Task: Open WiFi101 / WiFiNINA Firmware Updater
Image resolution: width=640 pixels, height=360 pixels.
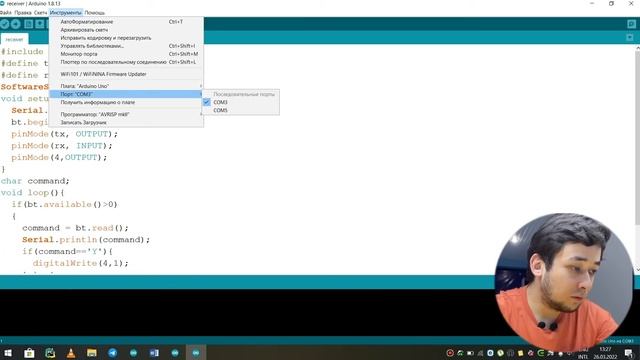Action: (x=126, y=74)
